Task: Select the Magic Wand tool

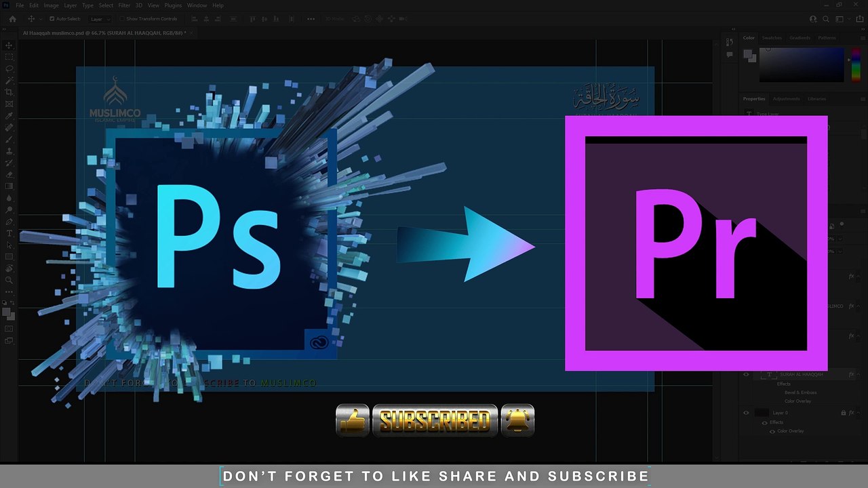Action: point(9,81)
